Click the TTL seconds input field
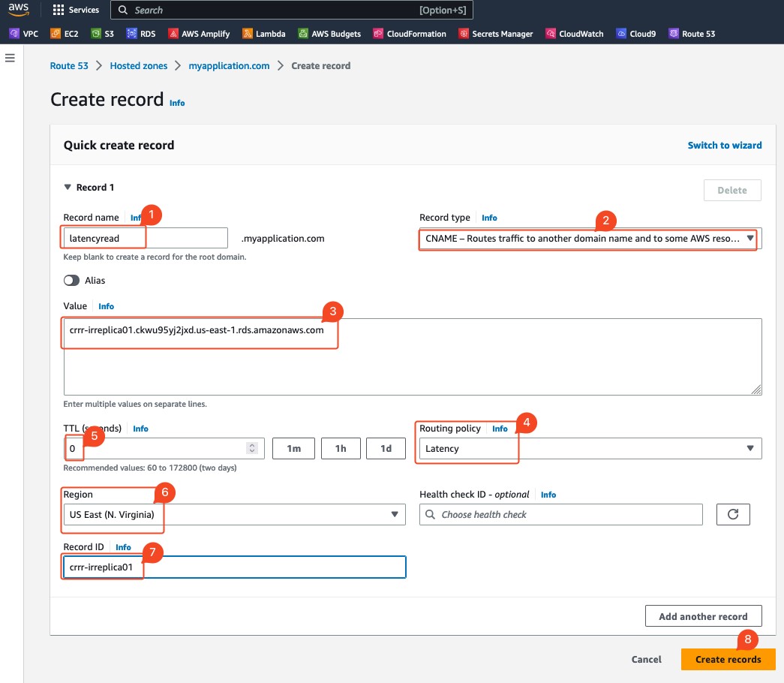Viewport: 784px width, 683px height. (164, 448)
